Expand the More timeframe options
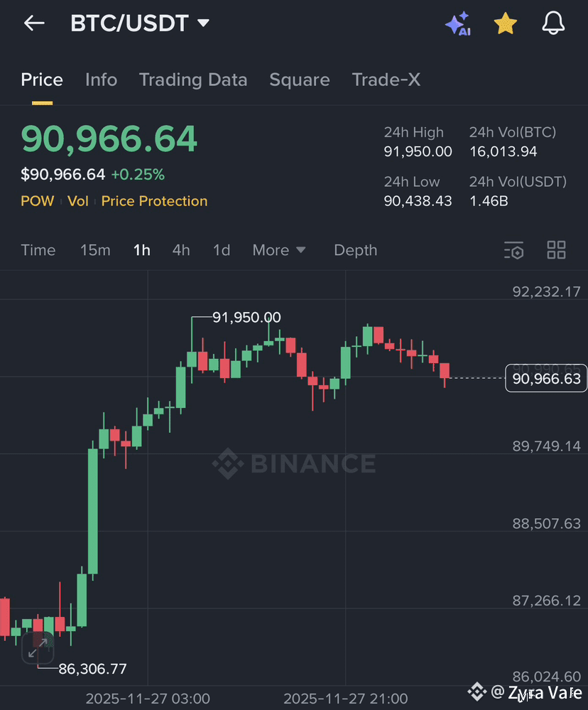Screen dimensions: 588x710 [x=278, y=250]
